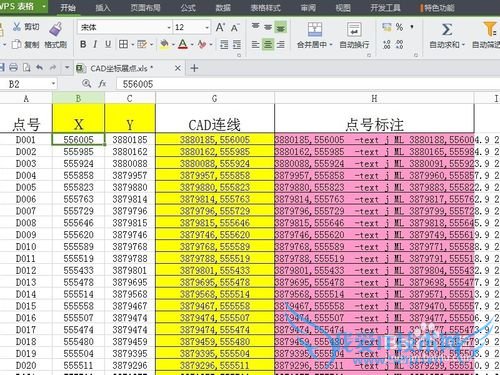This screenshot has width=500, height=375.
Task: Expand the quick access toolbar dropdown arrow
Action: 67,68
